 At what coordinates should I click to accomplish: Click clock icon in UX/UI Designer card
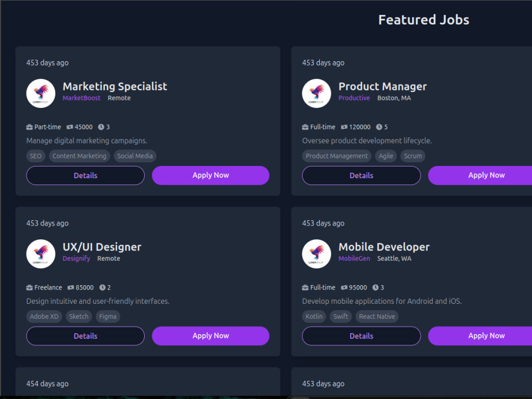103,287
